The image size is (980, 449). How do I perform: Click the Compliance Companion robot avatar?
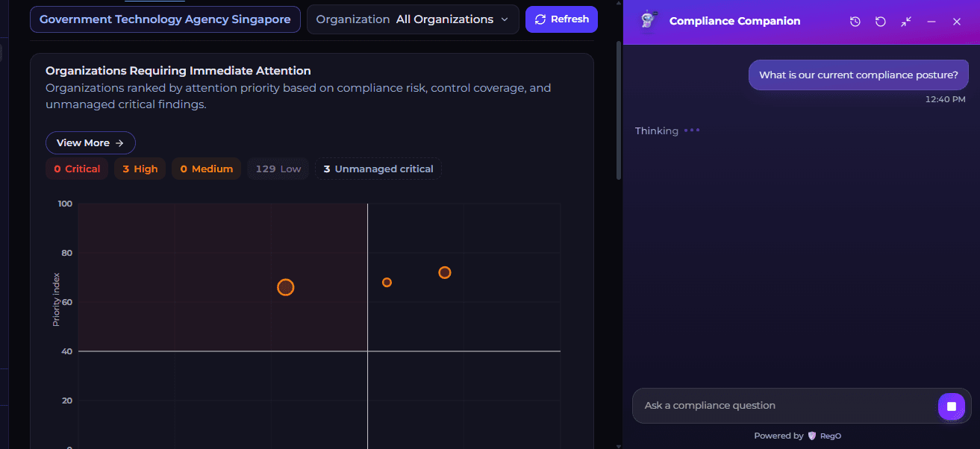point(648,21)
